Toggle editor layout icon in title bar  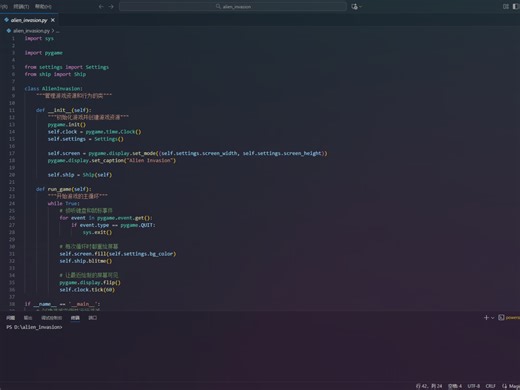(x=506, y=6)
